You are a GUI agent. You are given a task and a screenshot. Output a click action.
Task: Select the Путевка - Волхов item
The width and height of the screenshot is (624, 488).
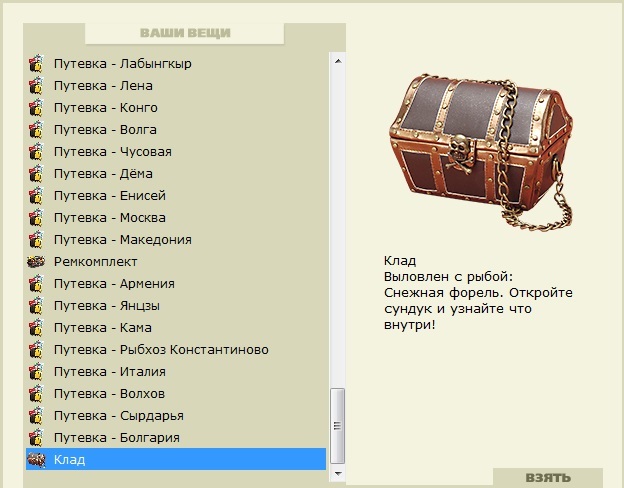[176, 394]
